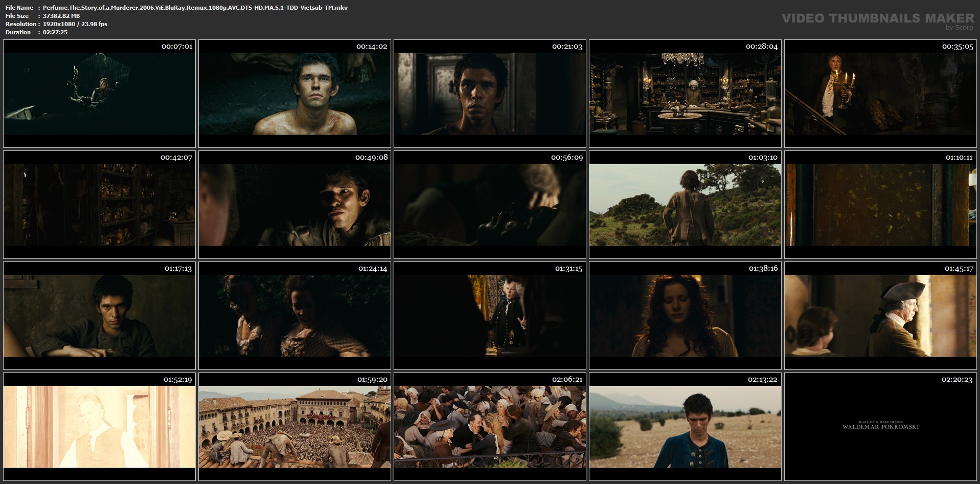Open the hillside thumbnail at 01:03:10

685,205
